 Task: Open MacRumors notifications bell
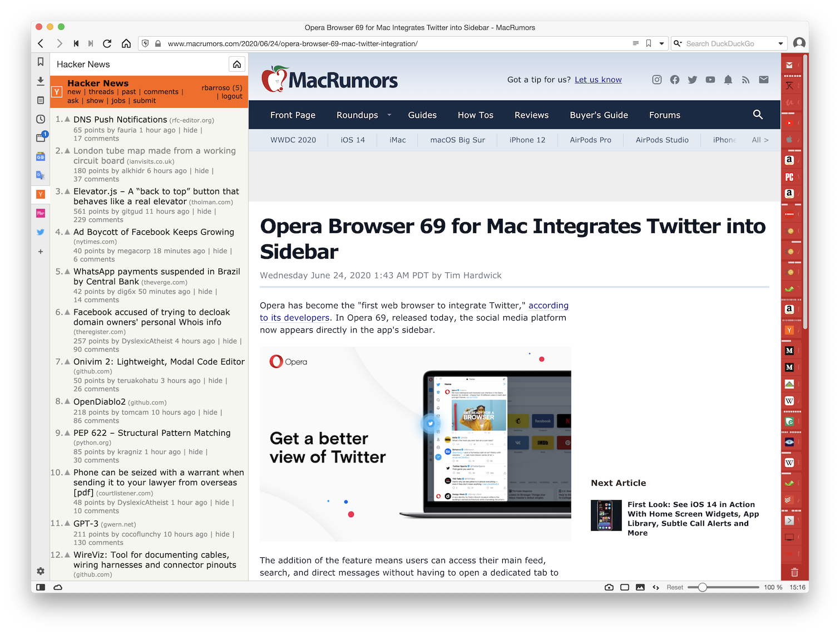728,80
